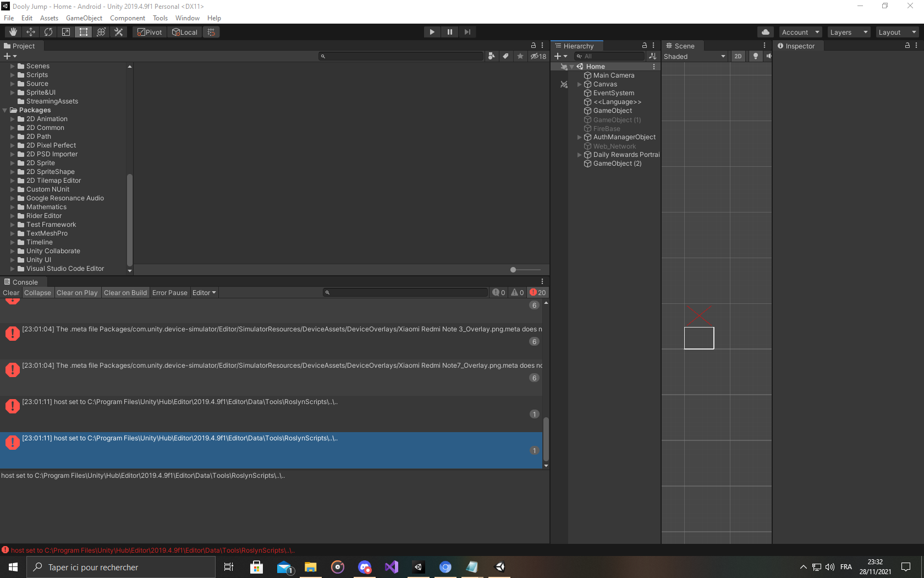
Task: Toggle Collapse in the Console
Action: point(37,293)
